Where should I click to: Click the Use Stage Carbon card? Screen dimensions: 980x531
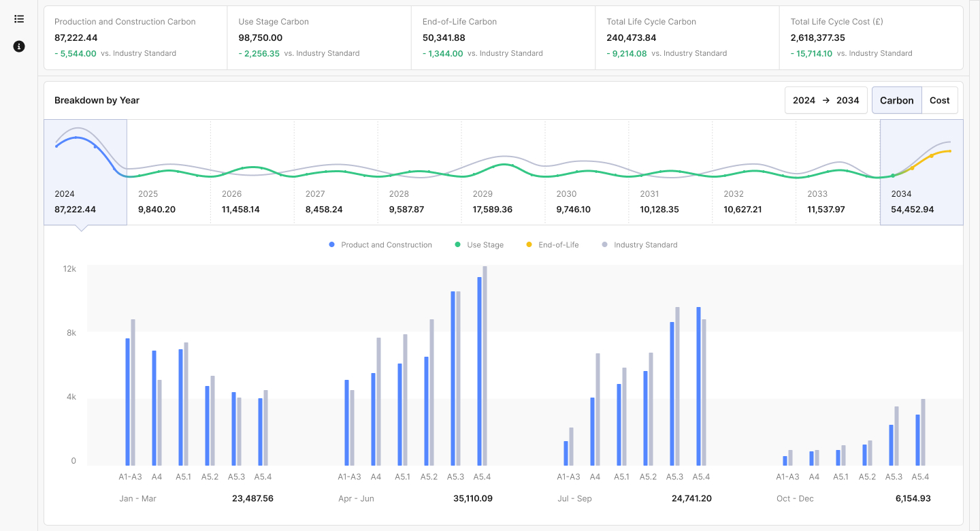(x=318, y=37)
